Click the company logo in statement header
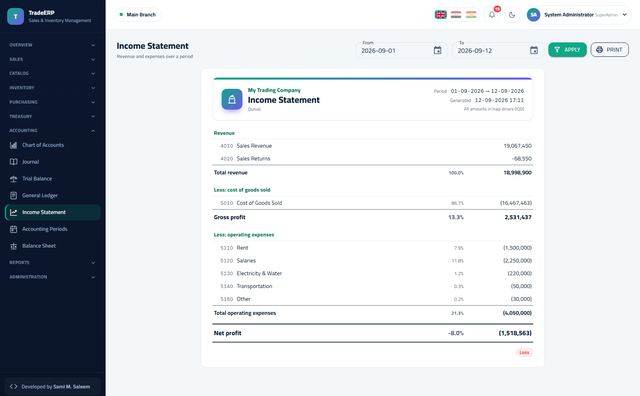Viewport: 640px width, 396px height. tap(232, 100)
